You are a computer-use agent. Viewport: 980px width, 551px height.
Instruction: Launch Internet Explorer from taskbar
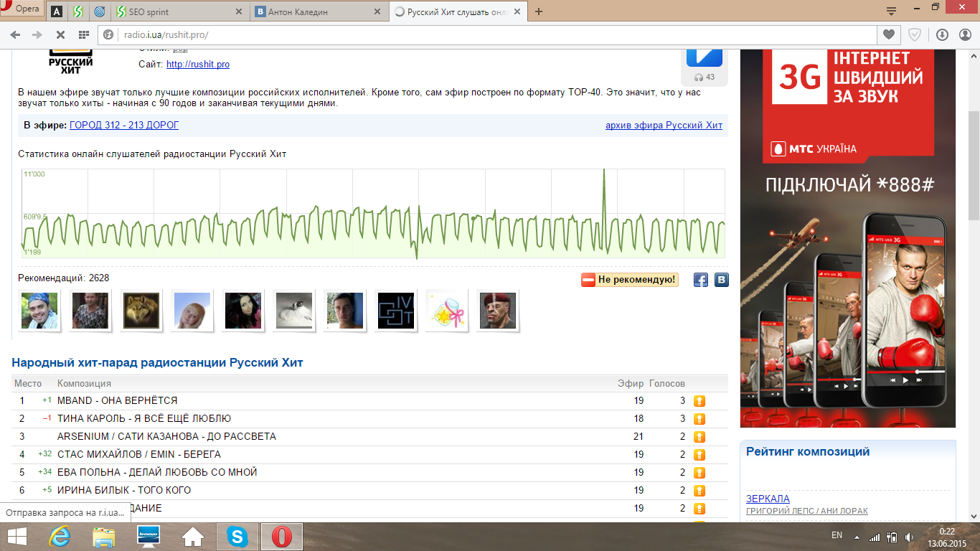[60, 537]
